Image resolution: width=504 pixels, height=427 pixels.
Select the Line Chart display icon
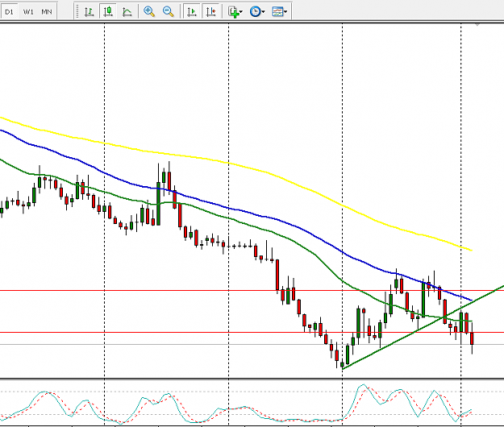pyautogui.click(x=127, y=12)
